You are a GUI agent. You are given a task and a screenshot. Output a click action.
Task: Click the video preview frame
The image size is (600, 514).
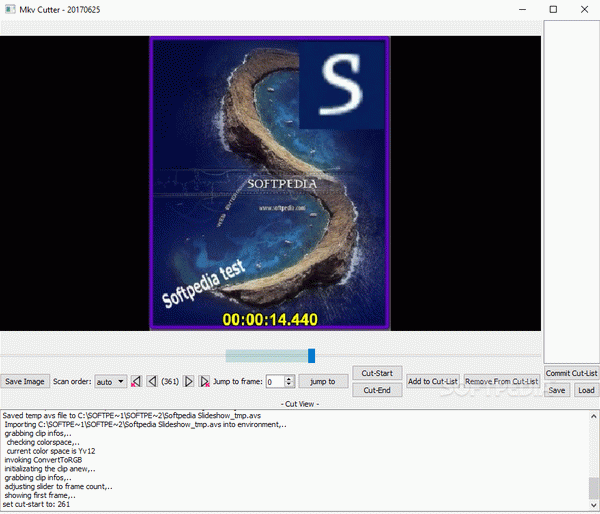click(x=270, y=183)
